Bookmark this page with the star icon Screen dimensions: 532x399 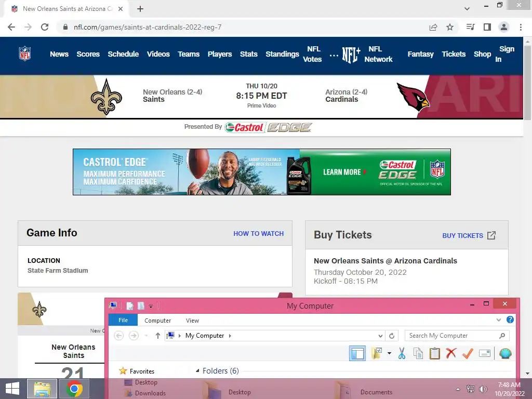click(x=450, y=27)
